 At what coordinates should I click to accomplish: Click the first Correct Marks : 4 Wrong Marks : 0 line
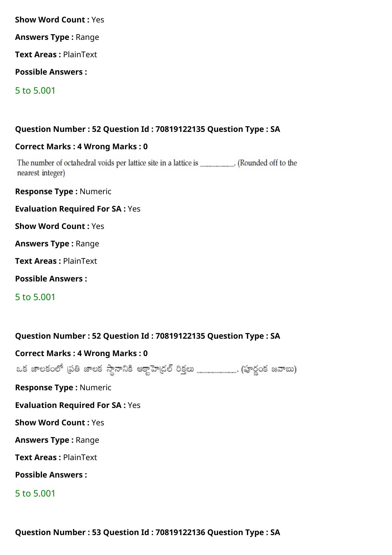coord(81,146)
